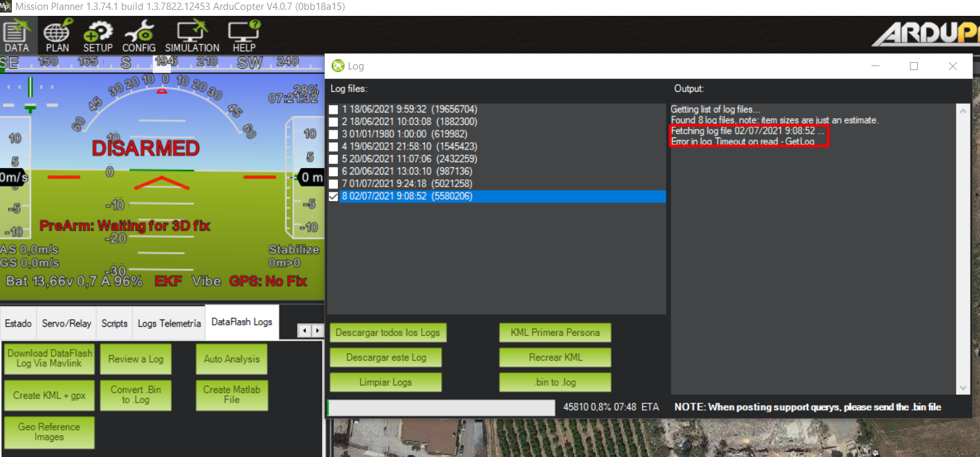
Task: Open the SIMULATION monitor icon
Action: click(x=192, y=36)
